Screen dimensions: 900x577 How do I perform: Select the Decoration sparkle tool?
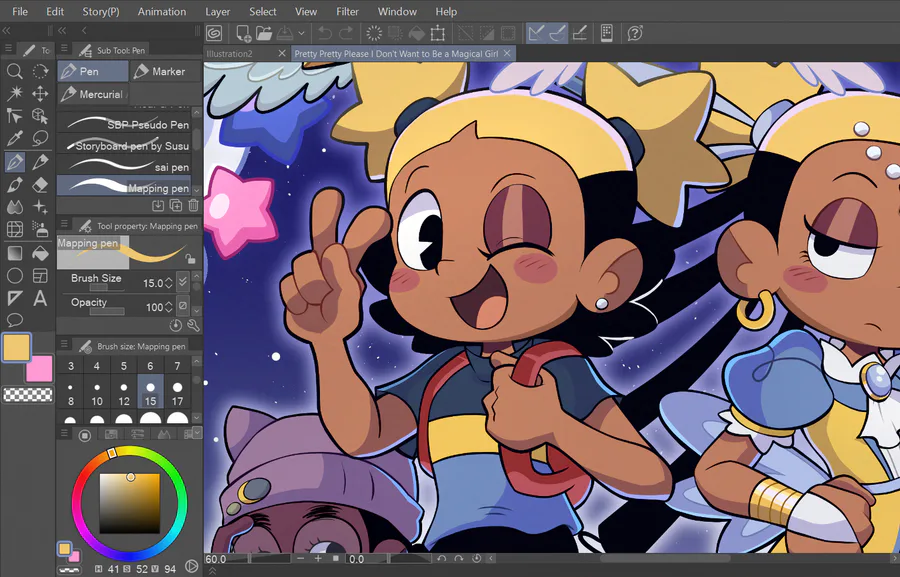coord(40,207)
